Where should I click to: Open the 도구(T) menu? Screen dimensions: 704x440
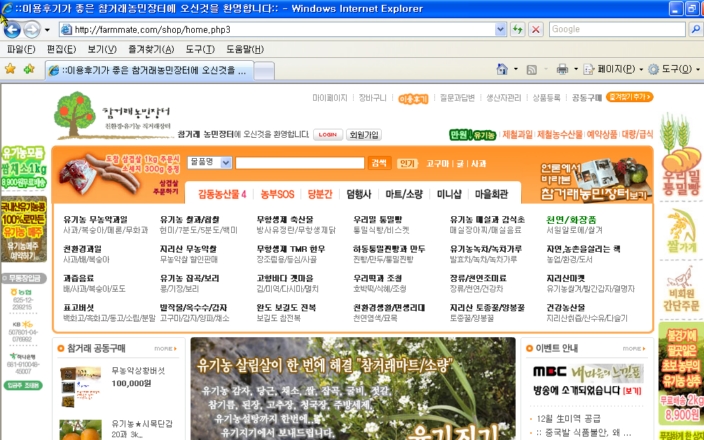click(200, 49)
